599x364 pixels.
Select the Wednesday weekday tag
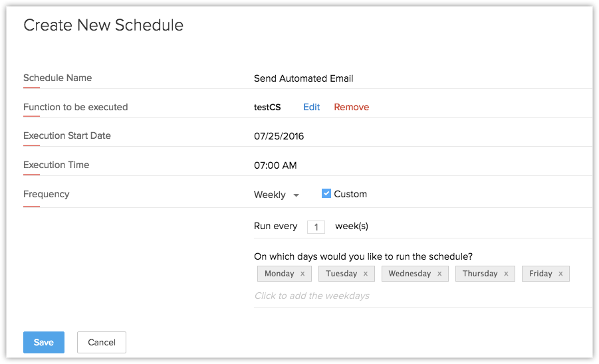coord(410,274)
